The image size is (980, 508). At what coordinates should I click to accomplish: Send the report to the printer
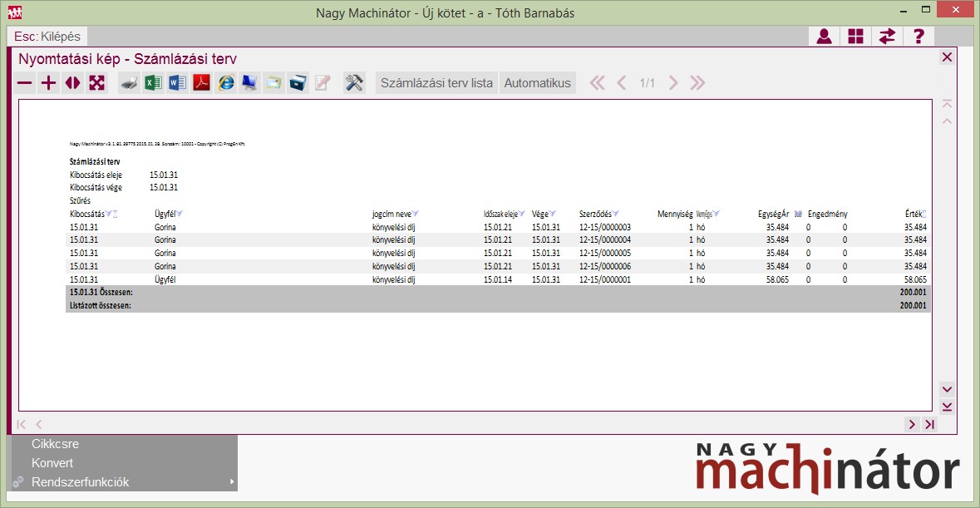pos(129,83)
